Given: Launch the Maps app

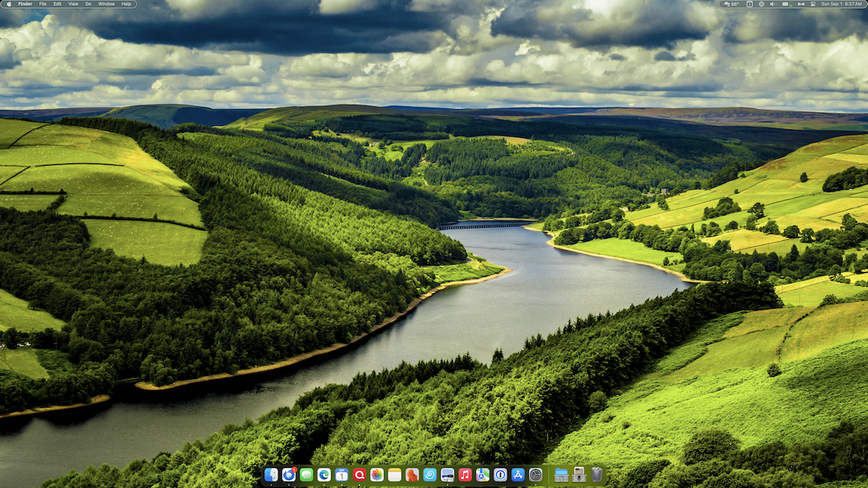Looking at the screenshot, I should tap(482, 476).
